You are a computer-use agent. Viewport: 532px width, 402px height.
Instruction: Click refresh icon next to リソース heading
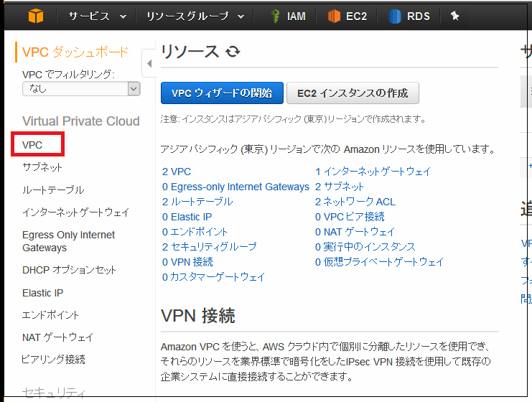233,52
